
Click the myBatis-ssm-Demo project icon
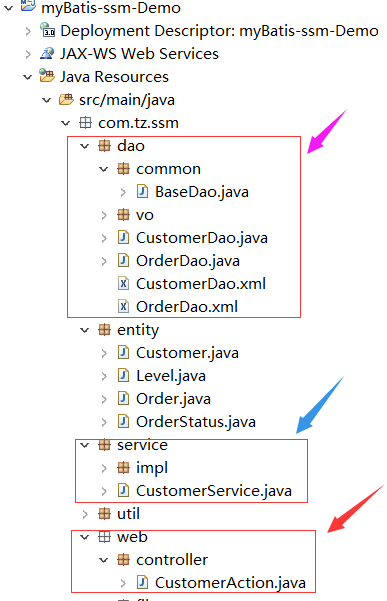click(x=28, y=5)
